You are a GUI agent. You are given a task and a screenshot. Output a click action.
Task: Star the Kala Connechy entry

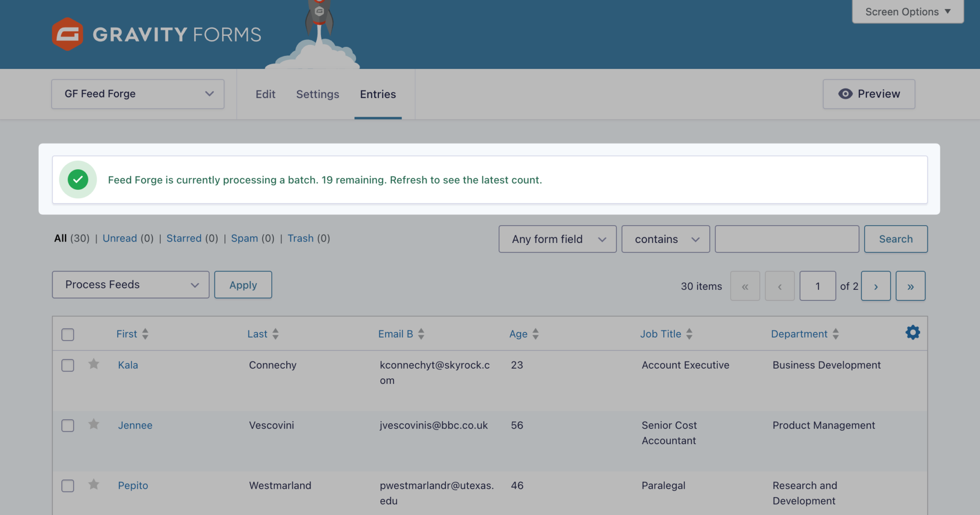pyautogui.click(x=94, y=364)
